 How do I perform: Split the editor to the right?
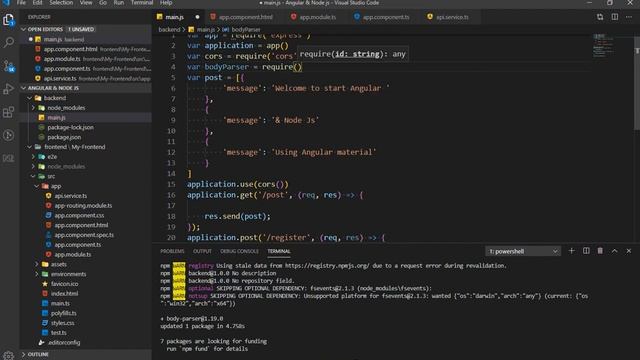point(614,17)
